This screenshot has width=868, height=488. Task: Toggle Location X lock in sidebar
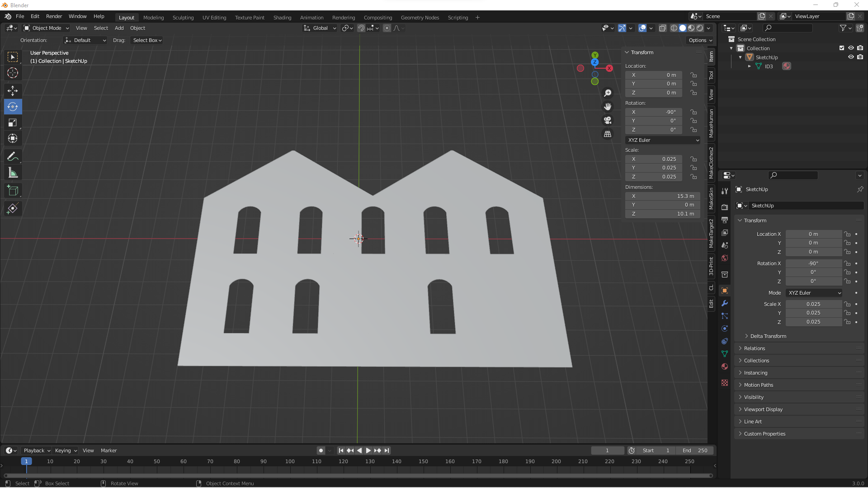[693, 75]
